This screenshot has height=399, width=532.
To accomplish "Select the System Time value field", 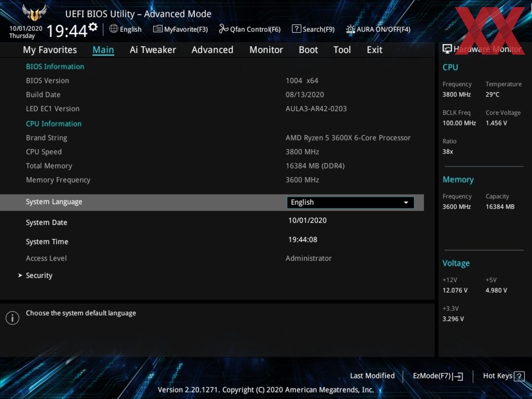I will point(303,239).
